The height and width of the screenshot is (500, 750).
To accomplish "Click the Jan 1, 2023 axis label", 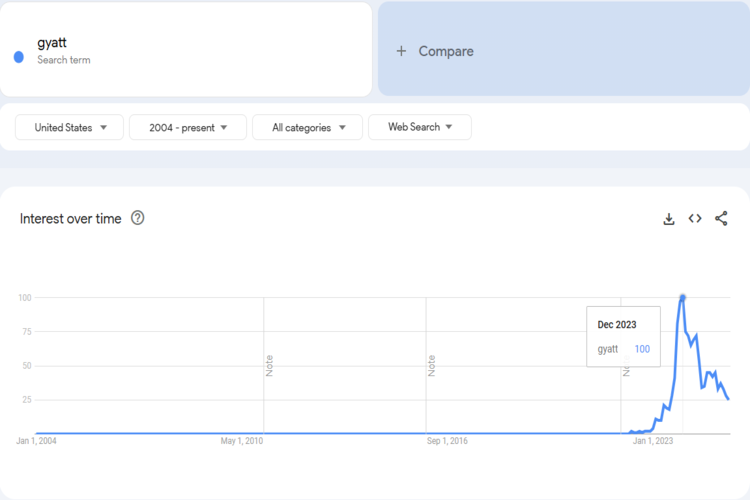I will tap(653, 441).
